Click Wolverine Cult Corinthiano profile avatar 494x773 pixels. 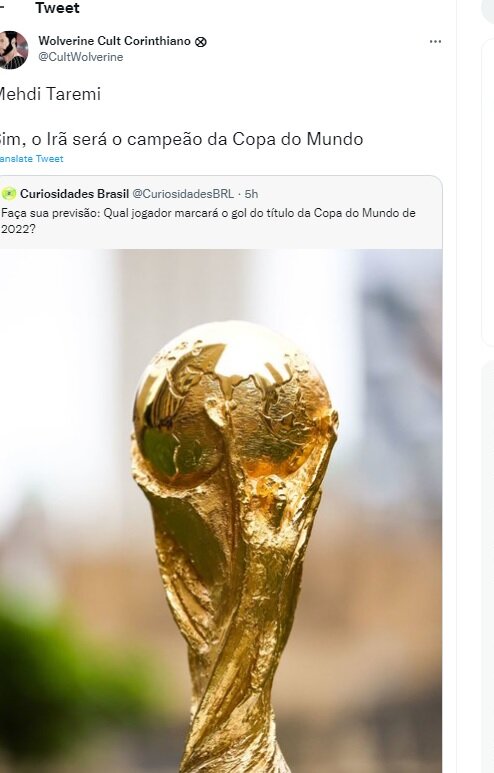pyautogui.click(x=13, y=50)
